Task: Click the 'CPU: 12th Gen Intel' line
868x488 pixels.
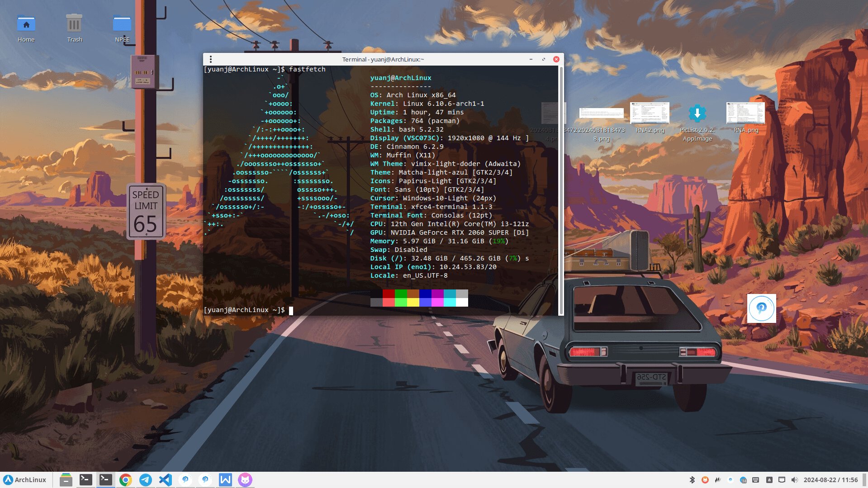Action: tap(449, 224)
